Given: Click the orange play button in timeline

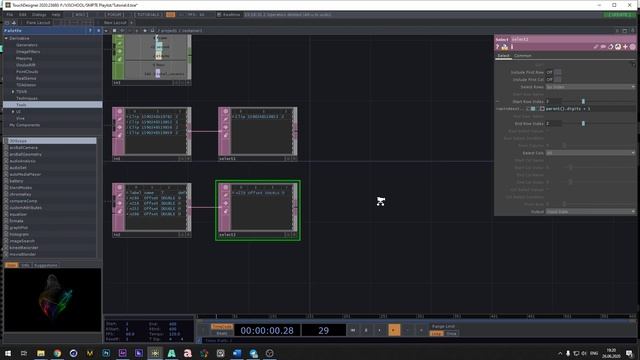Looking at the screenshot, I should (394, 330).
